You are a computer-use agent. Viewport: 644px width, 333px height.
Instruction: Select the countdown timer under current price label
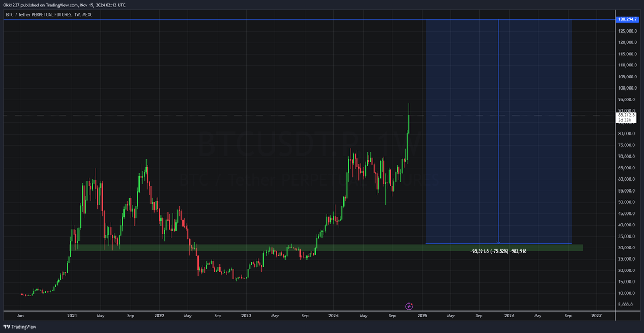click(x=624, y=121)
